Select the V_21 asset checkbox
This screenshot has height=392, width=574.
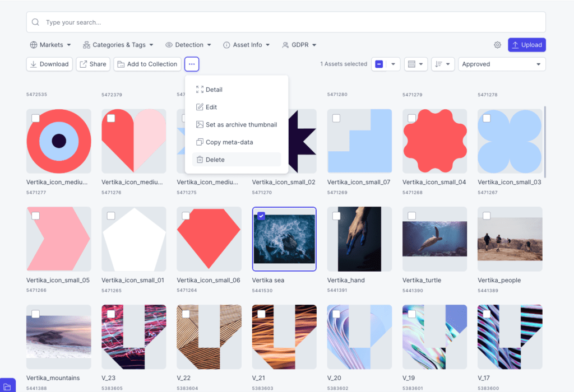coord(261,314)
